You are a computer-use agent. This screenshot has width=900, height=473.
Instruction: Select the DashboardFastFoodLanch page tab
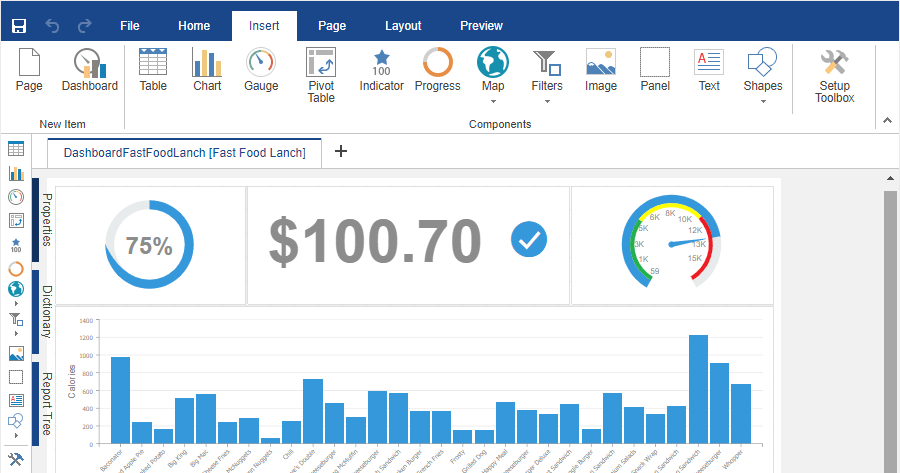[184, 153]
